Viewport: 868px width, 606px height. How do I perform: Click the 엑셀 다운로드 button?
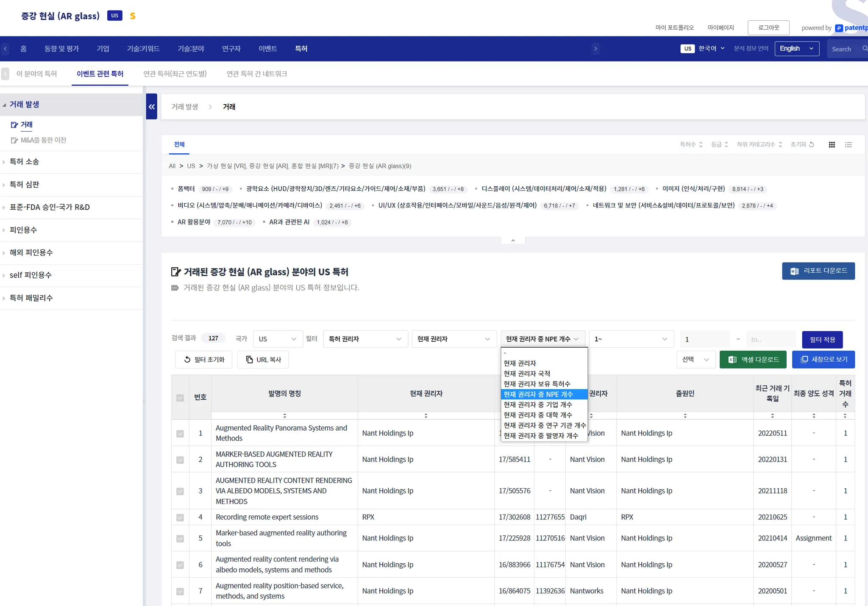[x=753, y=360]
